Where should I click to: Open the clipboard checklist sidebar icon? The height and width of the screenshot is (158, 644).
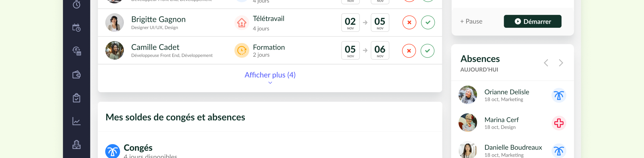[x=76, y=98]
